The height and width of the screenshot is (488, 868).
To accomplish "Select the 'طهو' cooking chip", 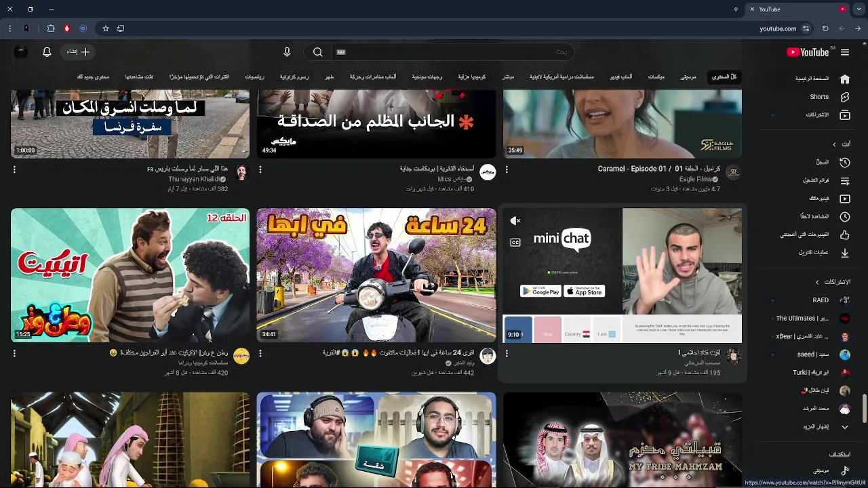I will [330, 77].
